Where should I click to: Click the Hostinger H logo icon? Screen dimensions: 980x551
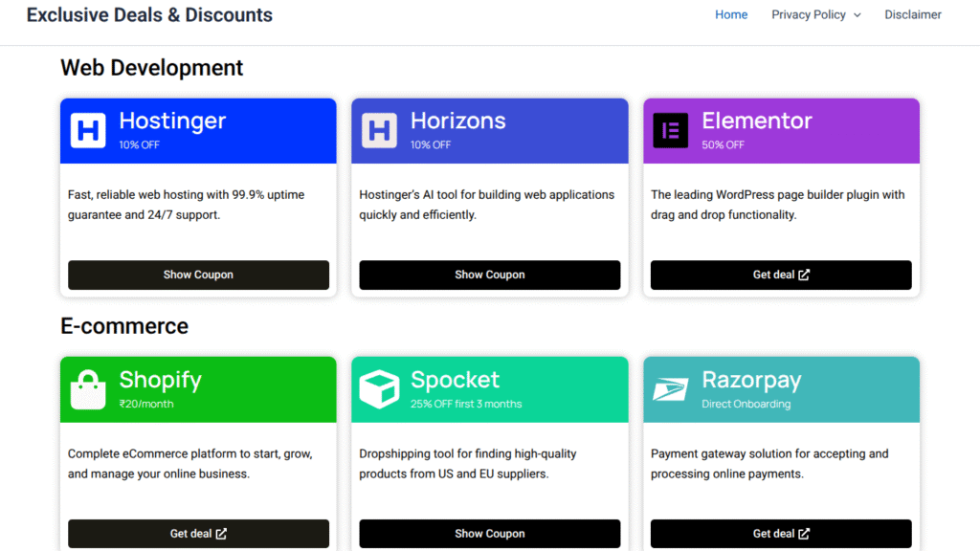pyautogui.click(x=88, y=130)
